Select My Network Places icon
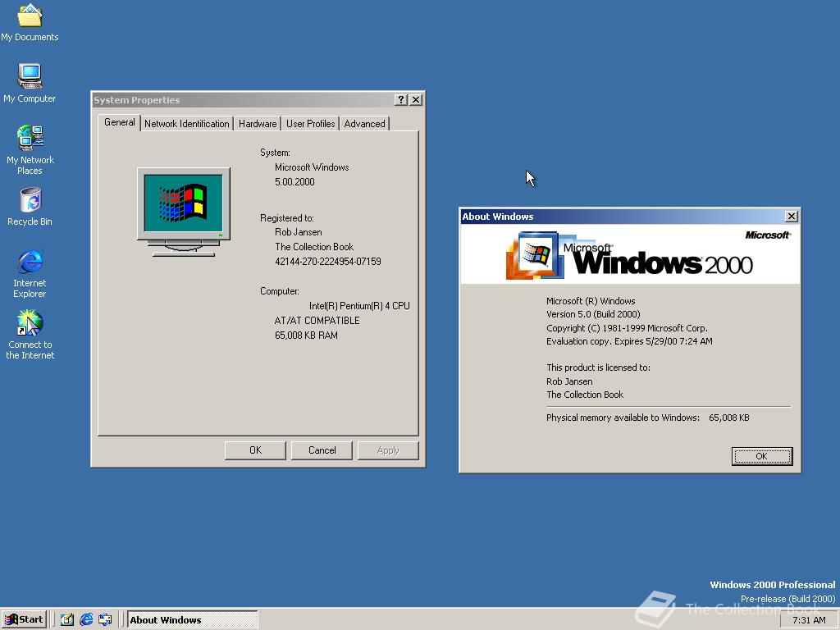The image size is (840, 630). click(30, 149)
